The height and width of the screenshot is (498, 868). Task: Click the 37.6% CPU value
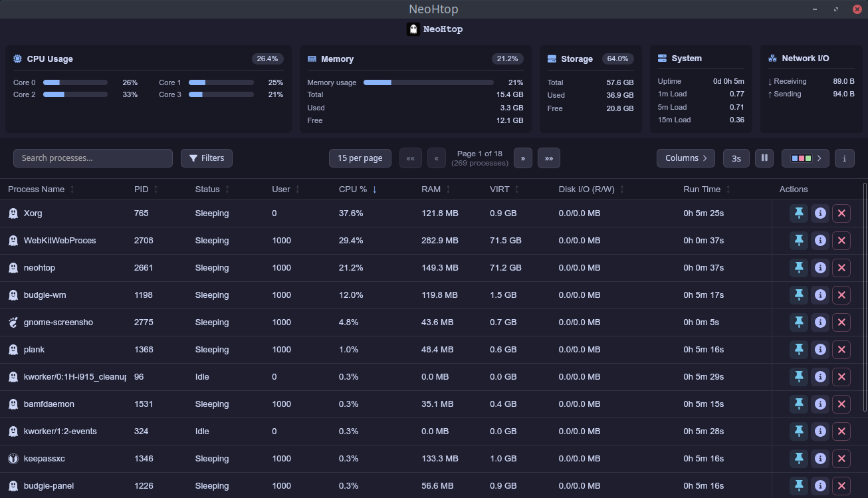[x=351, y=213]
